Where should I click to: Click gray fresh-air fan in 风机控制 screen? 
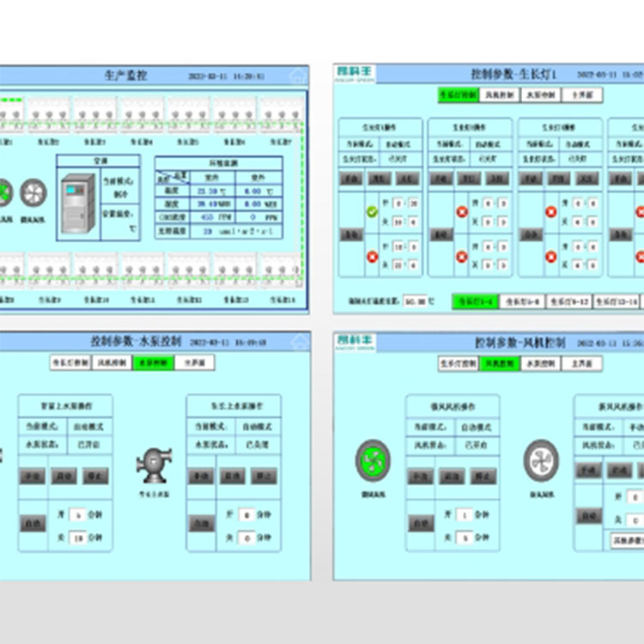click(x=541, y=460)
